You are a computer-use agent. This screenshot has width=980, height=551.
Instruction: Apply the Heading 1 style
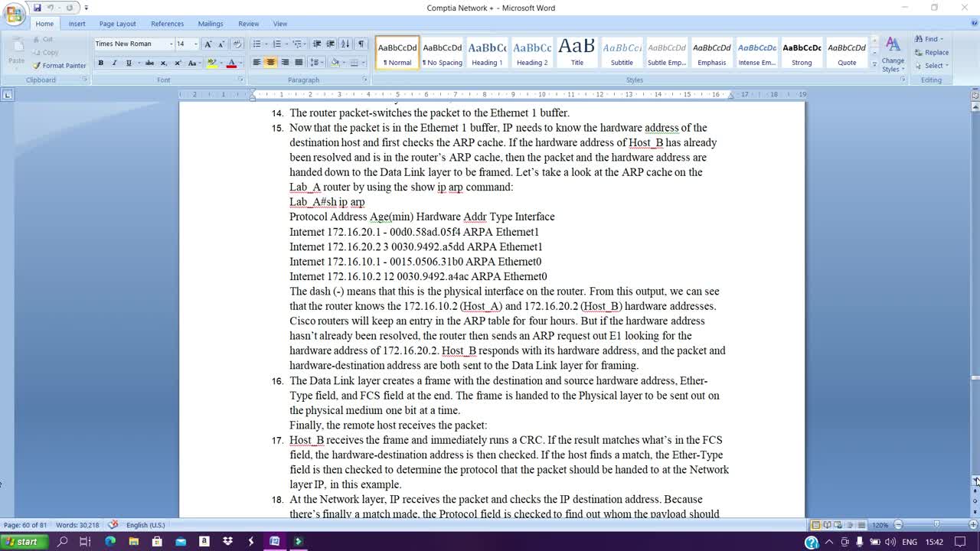(x=487, y=53)
